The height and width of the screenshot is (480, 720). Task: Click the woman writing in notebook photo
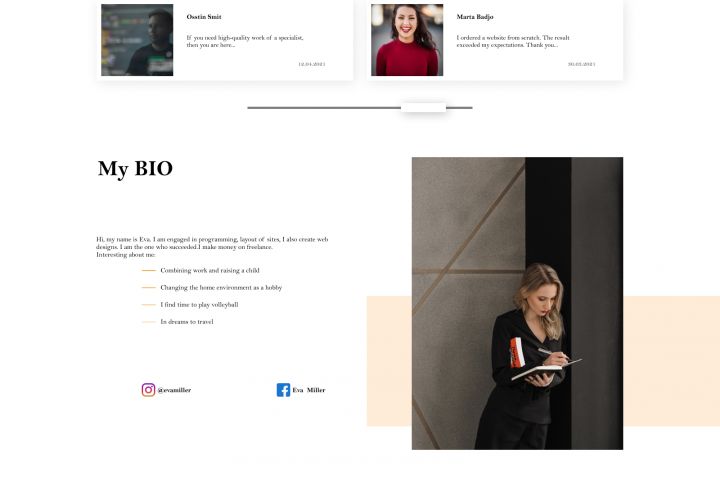click(x=518, y=303)
